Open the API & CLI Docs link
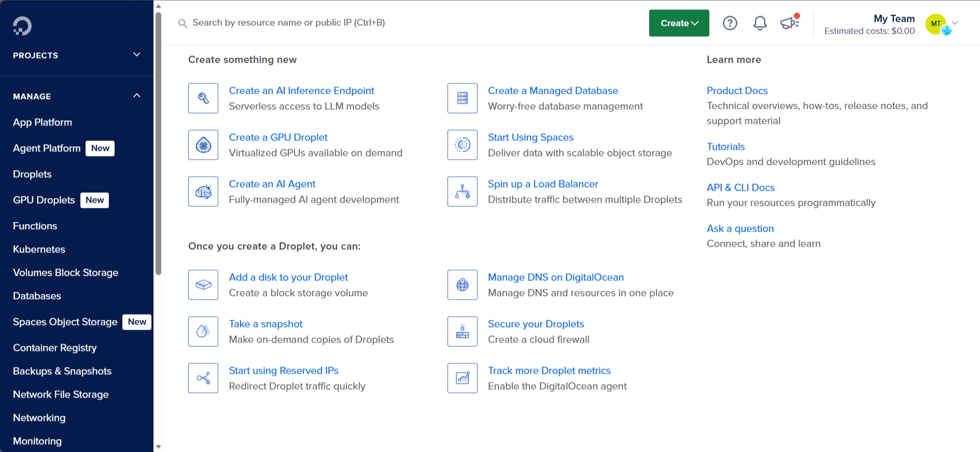Screen dimensions: 980x452 (740, 188)
